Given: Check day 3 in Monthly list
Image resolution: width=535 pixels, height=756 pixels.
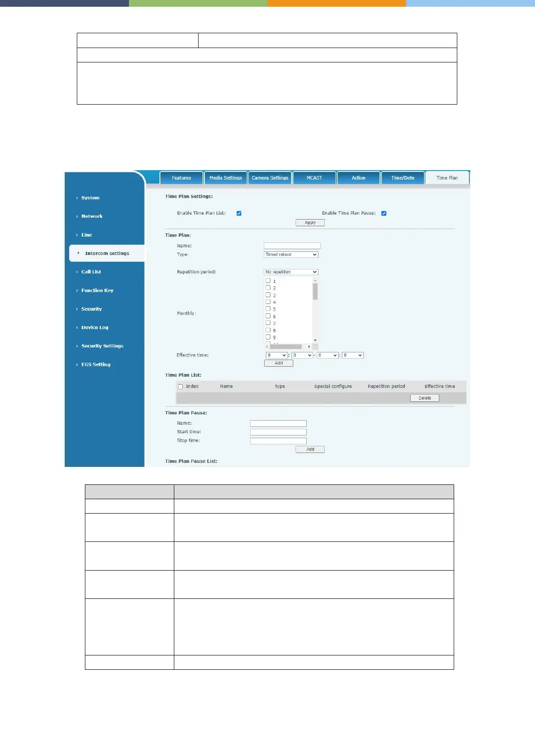Looking at the screenshot, I should 268,295.
